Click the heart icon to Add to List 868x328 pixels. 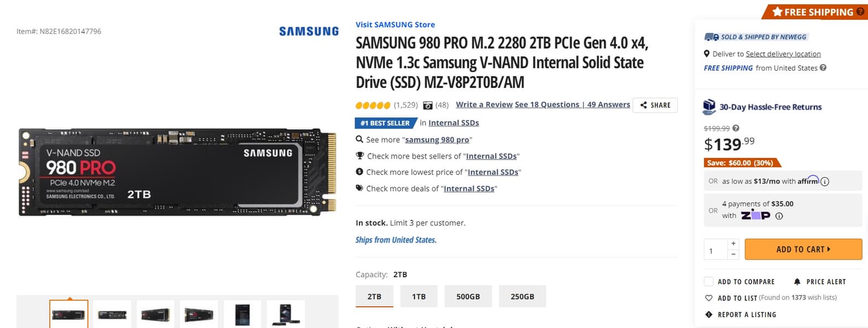pos(709,298)
